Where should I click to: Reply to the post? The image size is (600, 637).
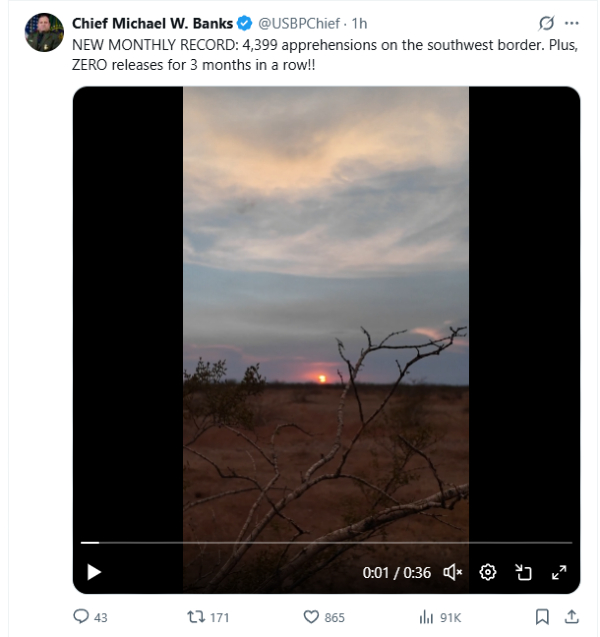point(82,617)
